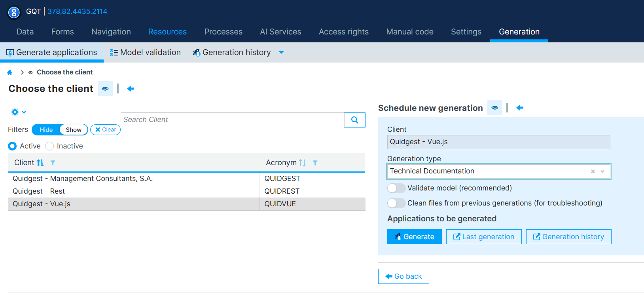Open the Data menu
The width and height of the screenshot is (644, 293).
point(25,32)
